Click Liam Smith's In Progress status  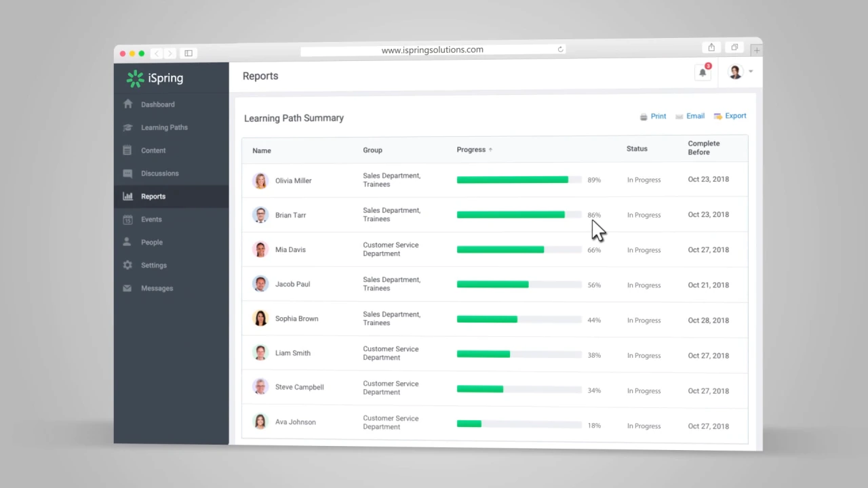coord(644,356)
